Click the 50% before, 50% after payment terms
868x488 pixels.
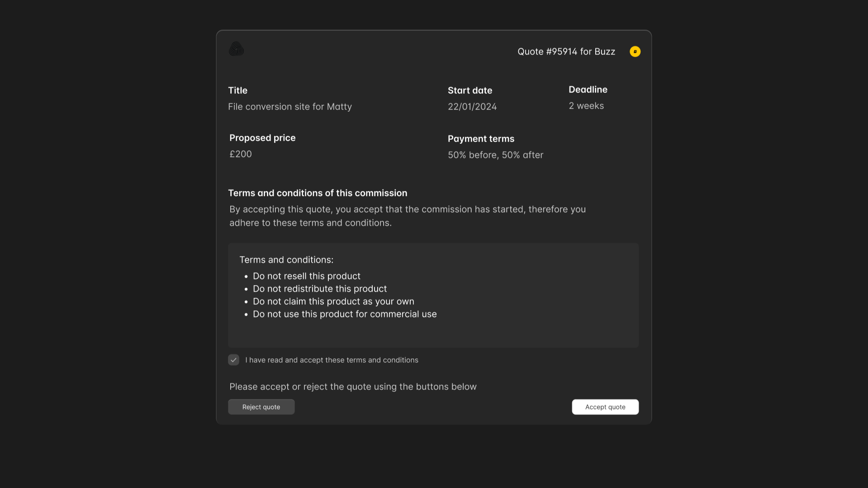pos(495,155)
